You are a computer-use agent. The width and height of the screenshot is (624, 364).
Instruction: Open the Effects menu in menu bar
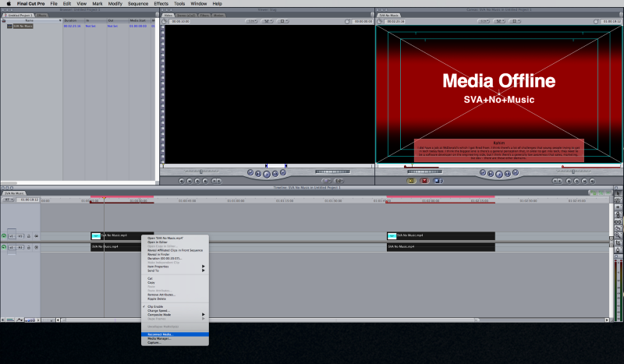[x=161, y=4]
